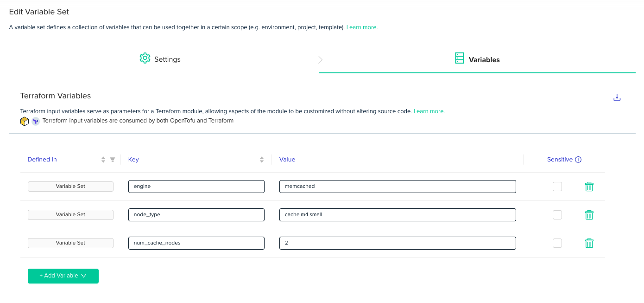The height and width of the screenshot is (303, 644).
Task: Open the Learn more link for Terraform variables
Action: click(429, 111)
